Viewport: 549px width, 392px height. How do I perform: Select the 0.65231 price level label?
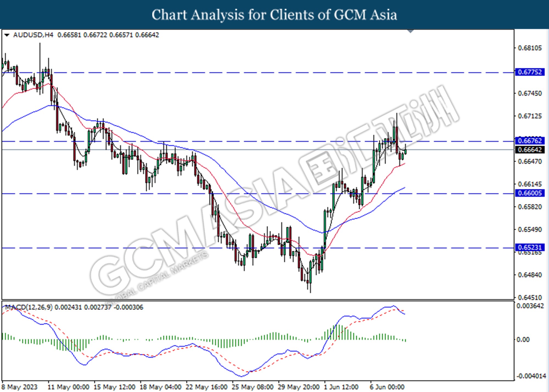pos(530,247)
